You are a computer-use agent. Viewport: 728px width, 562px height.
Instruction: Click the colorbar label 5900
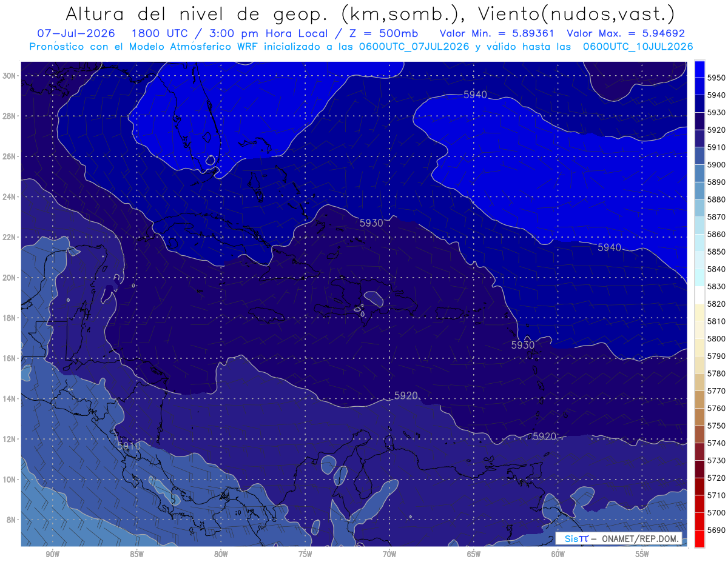point(716,165)
